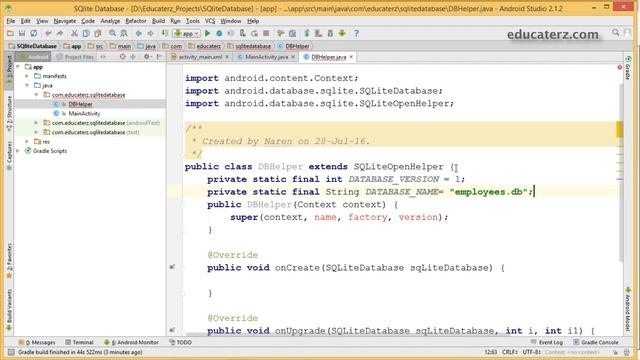Open the VCS menu
The width and height of the screenshot is (640, 360).
(x=210, y=21)
